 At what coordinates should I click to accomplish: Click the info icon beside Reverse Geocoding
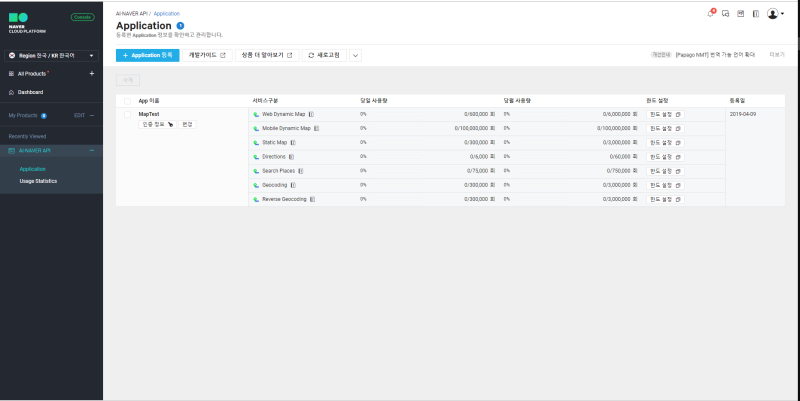312,199
